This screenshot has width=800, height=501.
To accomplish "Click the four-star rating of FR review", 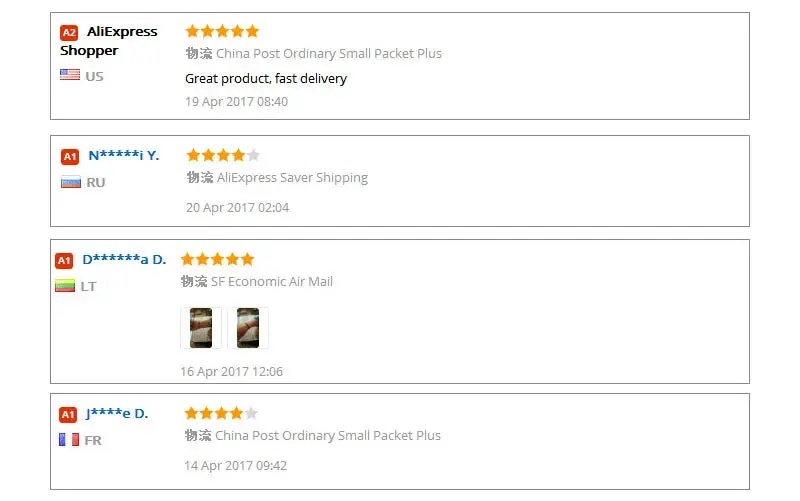I will (221, 412).
